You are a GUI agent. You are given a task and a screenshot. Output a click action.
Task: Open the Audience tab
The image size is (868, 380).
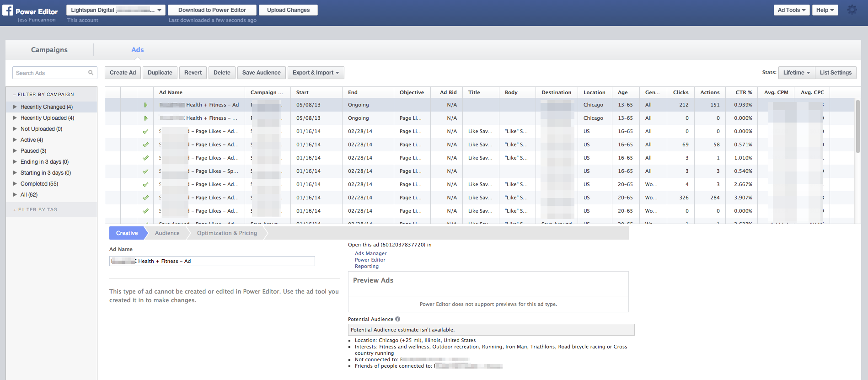167,233
